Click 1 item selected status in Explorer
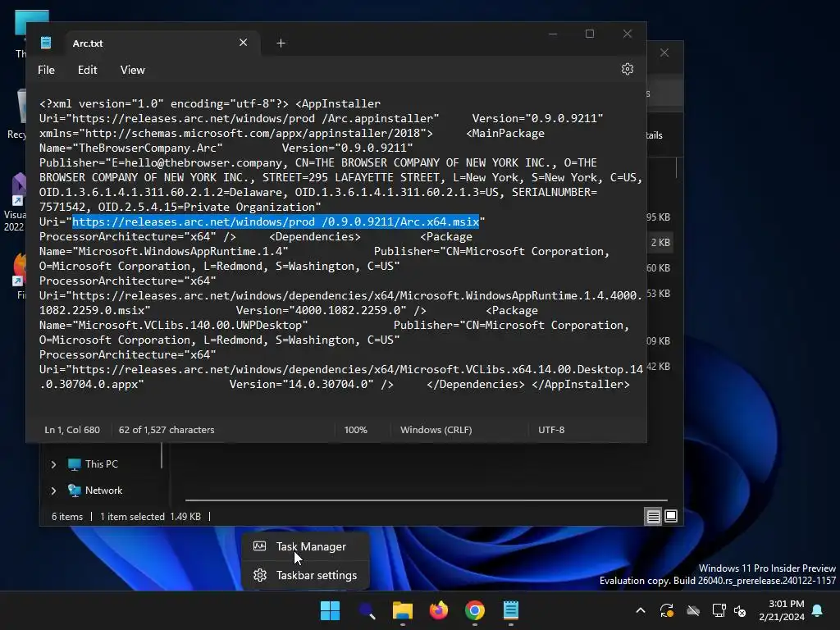 tap(132, 517)
